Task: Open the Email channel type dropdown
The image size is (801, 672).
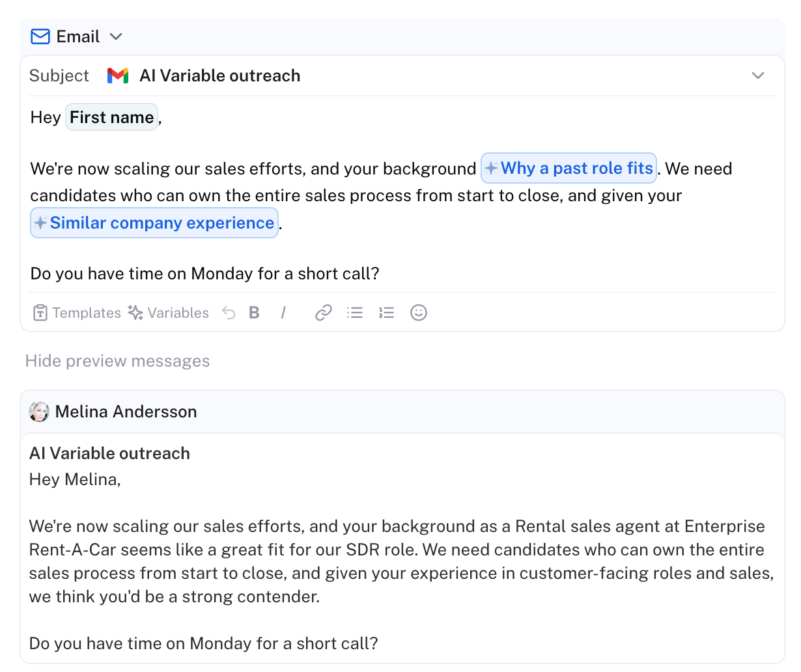Action: coord(76,36)
